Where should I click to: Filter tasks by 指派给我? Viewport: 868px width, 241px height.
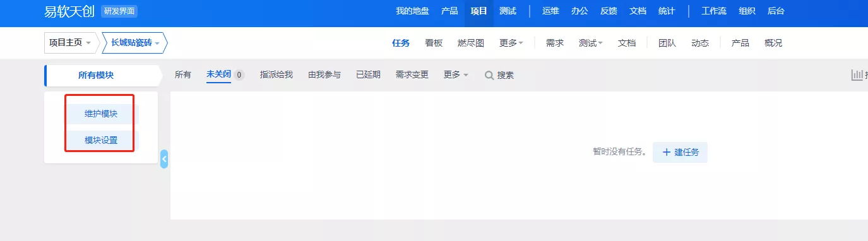[276, 74]
